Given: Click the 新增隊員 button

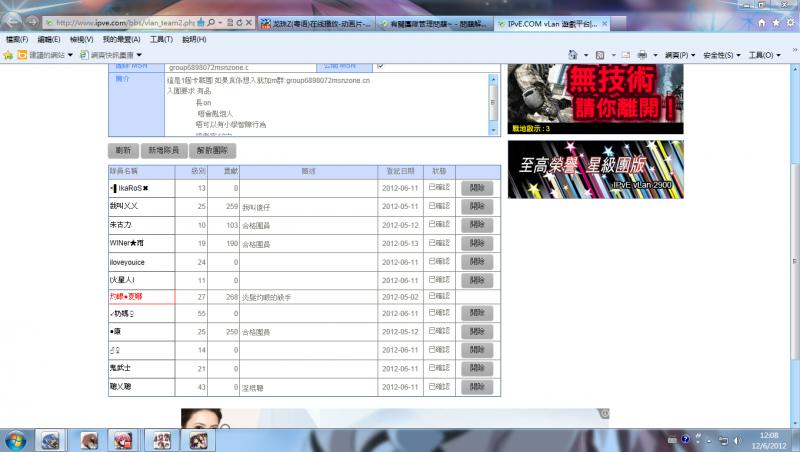Looking at the screenshot, I should (163, 150).
